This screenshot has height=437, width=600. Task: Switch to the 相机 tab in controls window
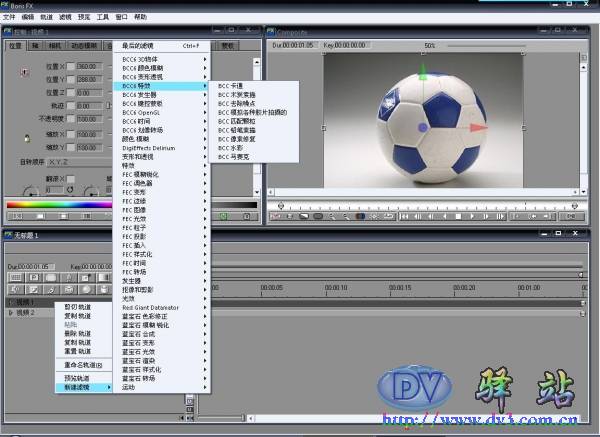point(55,46)
